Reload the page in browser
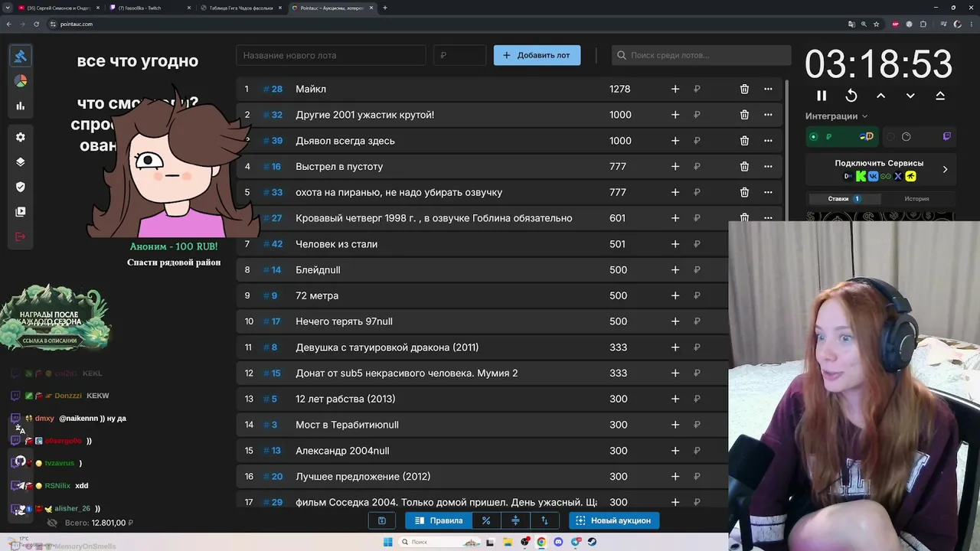 38,24
